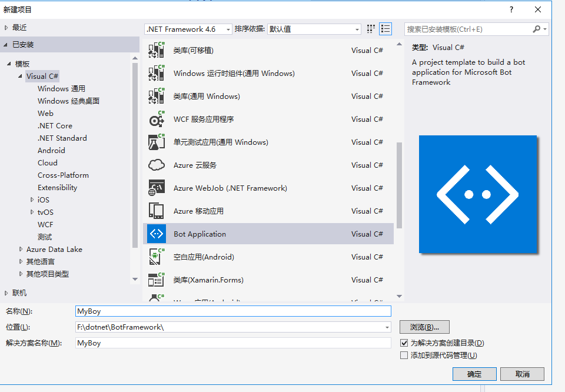Open the 排序依据 默认值 dropdown
565x392 pixels.
click(314, 29)
